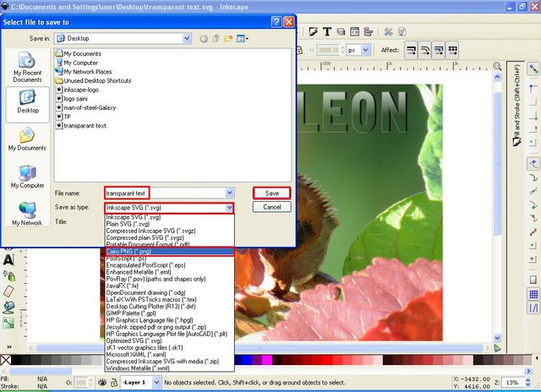Image resolution: width=541 pixels, height=392 pixels.
Task: Select the inkscape-logo file
Action: tap(77, 90)
